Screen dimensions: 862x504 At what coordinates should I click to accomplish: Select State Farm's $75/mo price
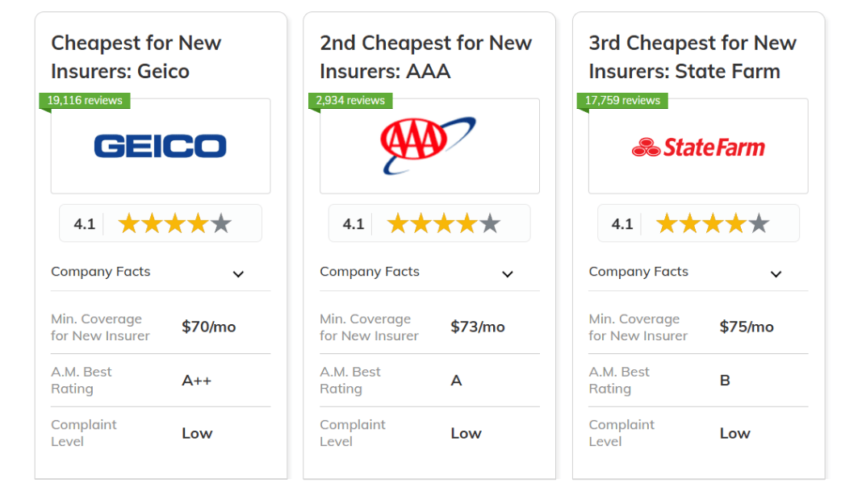click(x=747, y=327)
